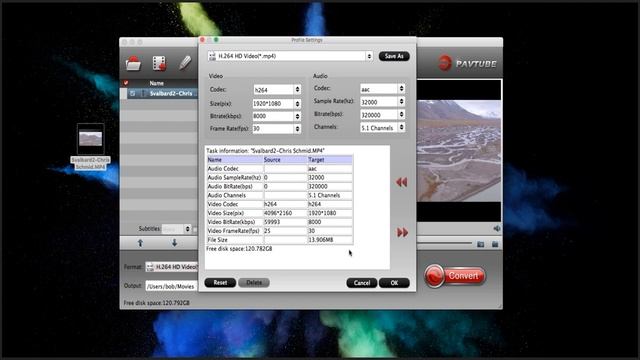This screenshot has width=640, height=360.
Task: Click the double right red arrows
Action: click(402, 232)
